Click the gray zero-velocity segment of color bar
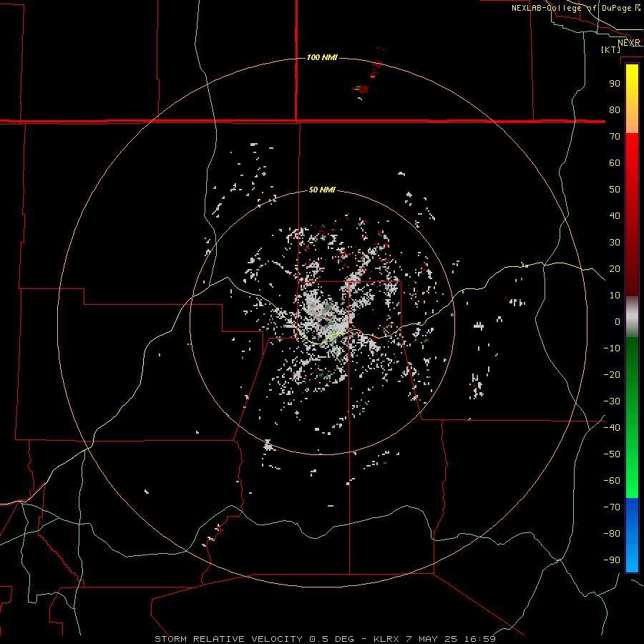This screenshot has width=644, height=644. click(632, 316)
